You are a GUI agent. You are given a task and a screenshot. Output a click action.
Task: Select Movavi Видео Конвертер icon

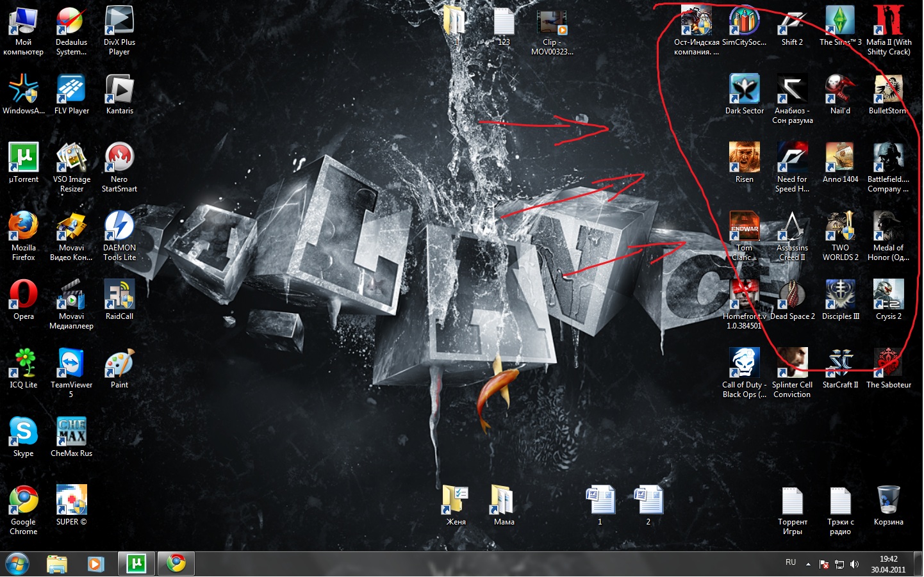(71, 236)
